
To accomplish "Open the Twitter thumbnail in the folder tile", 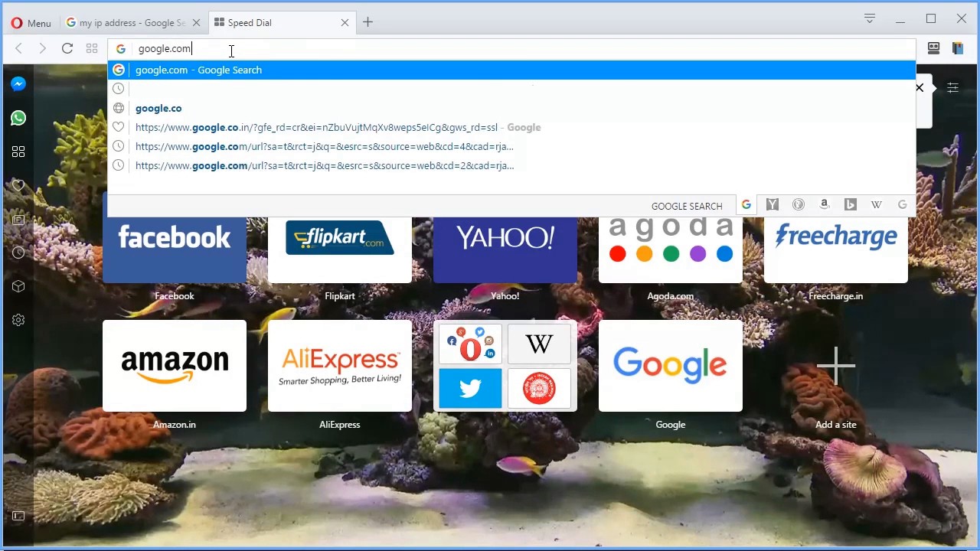I will 470,388.
